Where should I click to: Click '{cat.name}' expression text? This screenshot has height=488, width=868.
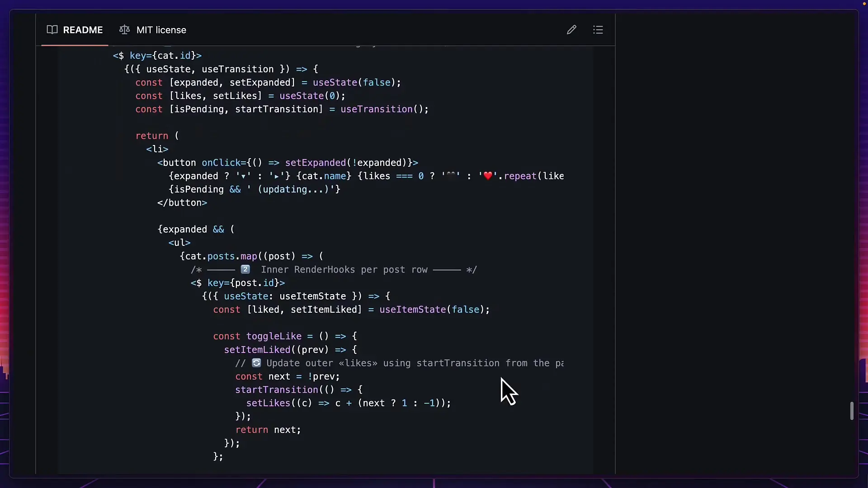pos(324,176)
